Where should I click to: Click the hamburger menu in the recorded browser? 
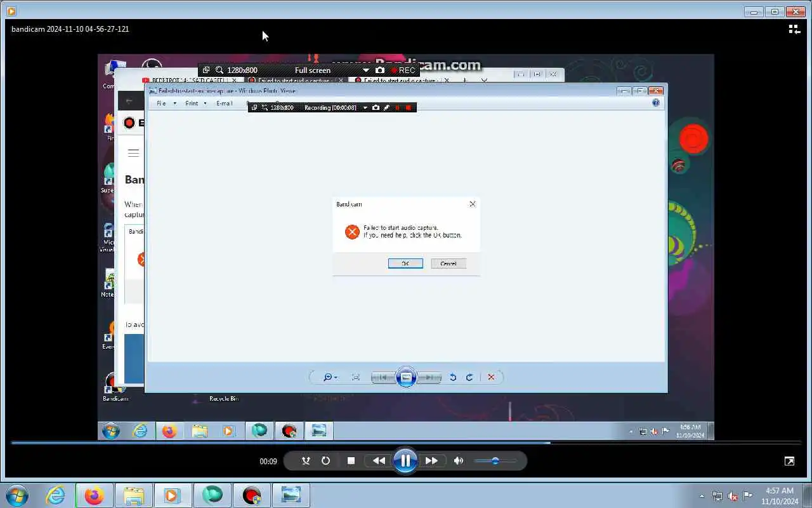(133, 153)
